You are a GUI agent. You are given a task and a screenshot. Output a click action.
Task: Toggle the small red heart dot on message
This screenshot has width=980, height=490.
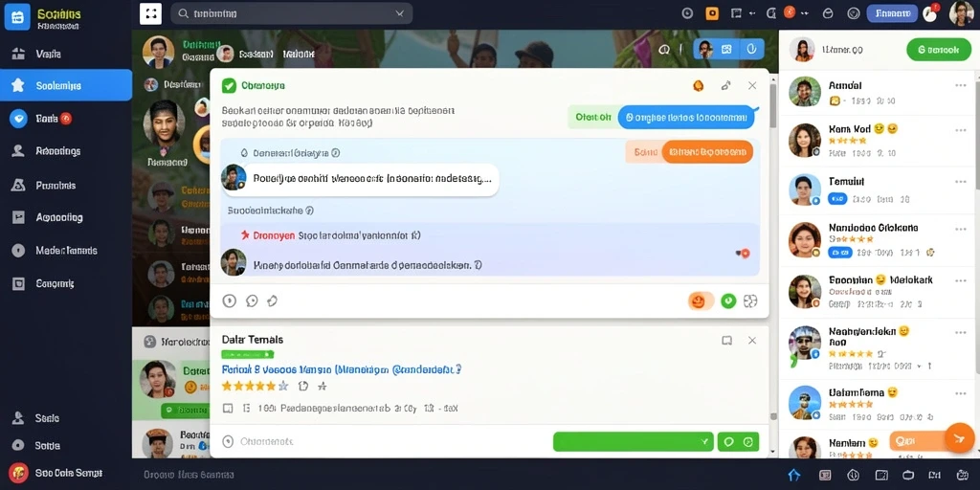click(x=743, y=253)
